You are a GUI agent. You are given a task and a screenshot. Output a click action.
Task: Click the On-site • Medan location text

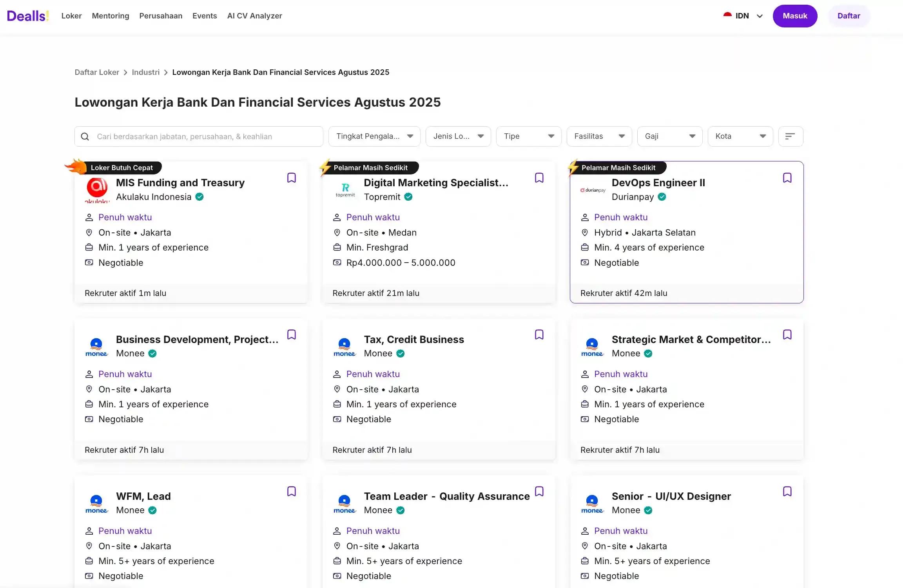[381, 232]
